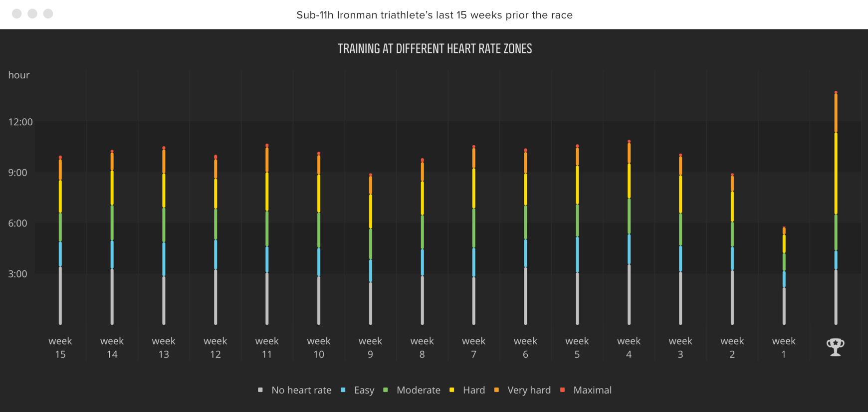Select the week 9 axis label
The width and height of the screenshot is (868, 412).
[x=370, y=348]
